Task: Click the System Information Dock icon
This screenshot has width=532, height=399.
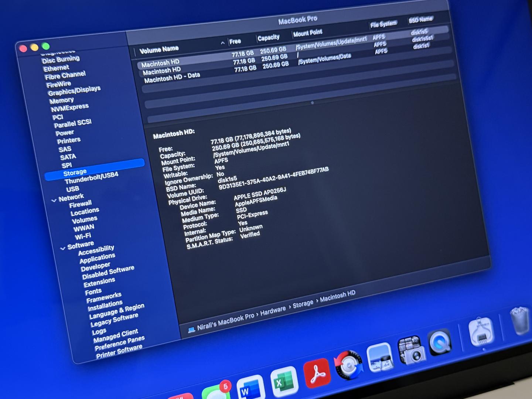Action: tap(481, 331)
